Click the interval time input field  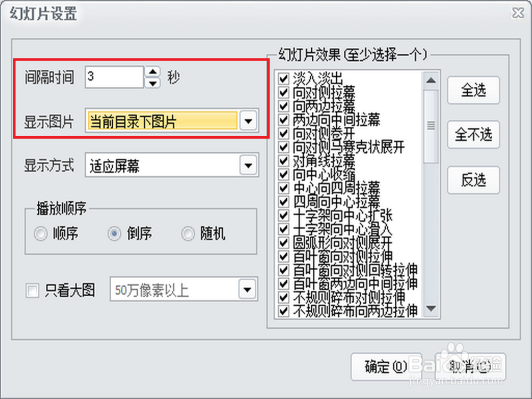pyautogui.click(x=114, y=77)
